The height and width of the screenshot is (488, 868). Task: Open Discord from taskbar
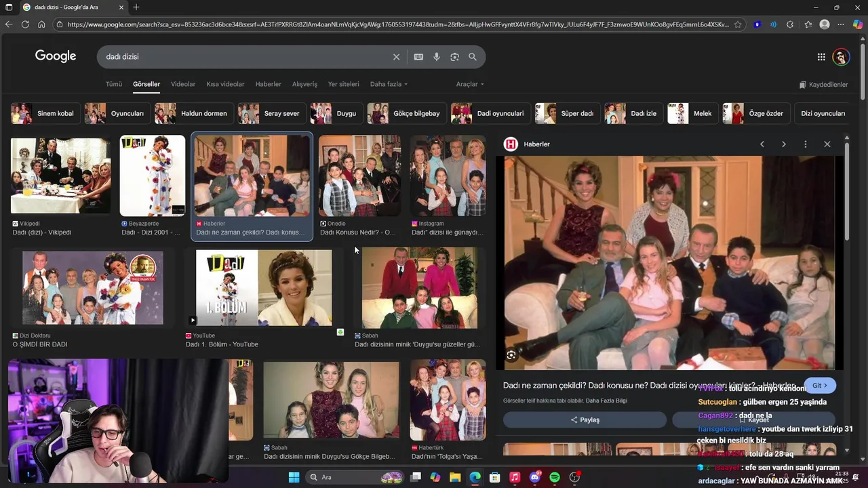(x=534, y=477)
